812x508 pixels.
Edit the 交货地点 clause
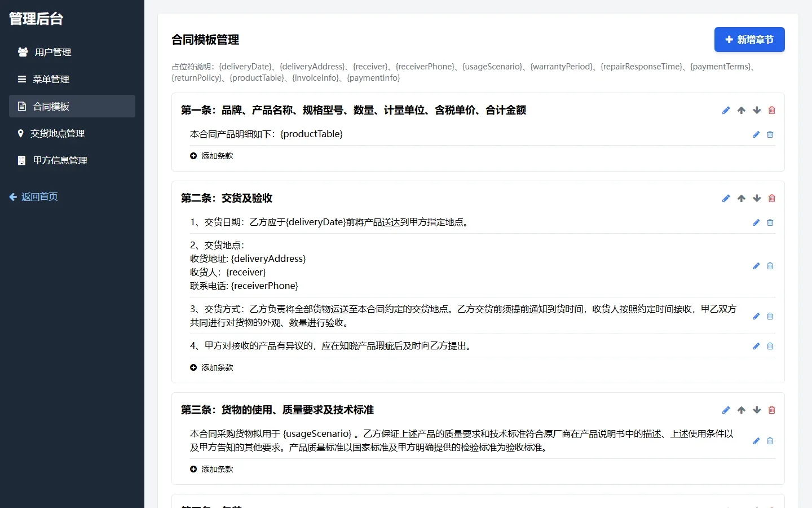pos(756,266)
